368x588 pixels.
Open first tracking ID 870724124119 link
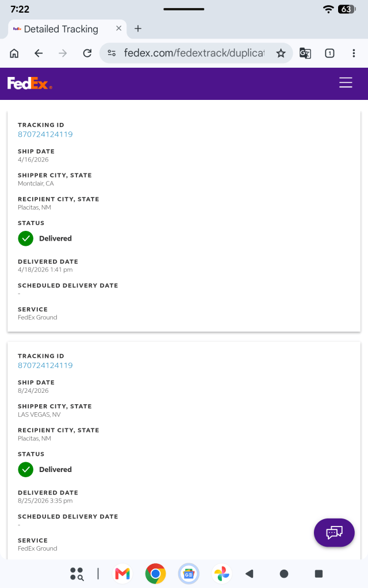tap(45, 134)
